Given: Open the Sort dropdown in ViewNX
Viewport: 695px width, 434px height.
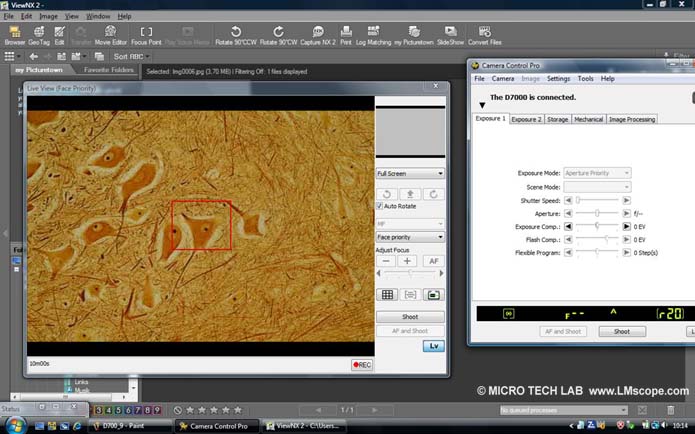Looking at the screenshot, I should click(138, 57).
